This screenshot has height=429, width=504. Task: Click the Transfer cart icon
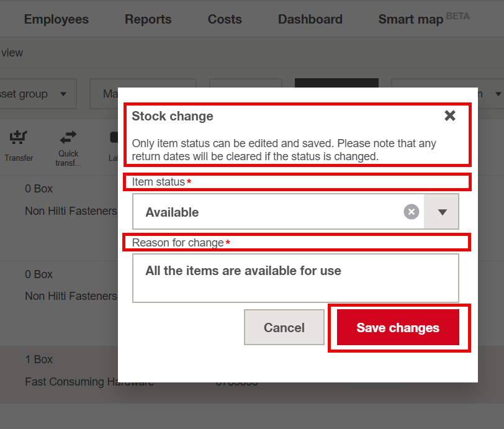(x=19, y=138)
